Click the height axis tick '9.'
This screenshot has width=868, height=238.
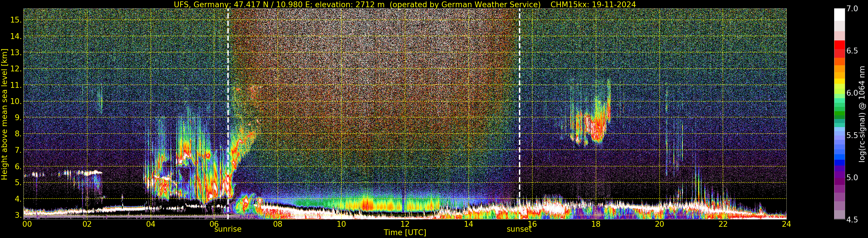click(x=18, y=118)
